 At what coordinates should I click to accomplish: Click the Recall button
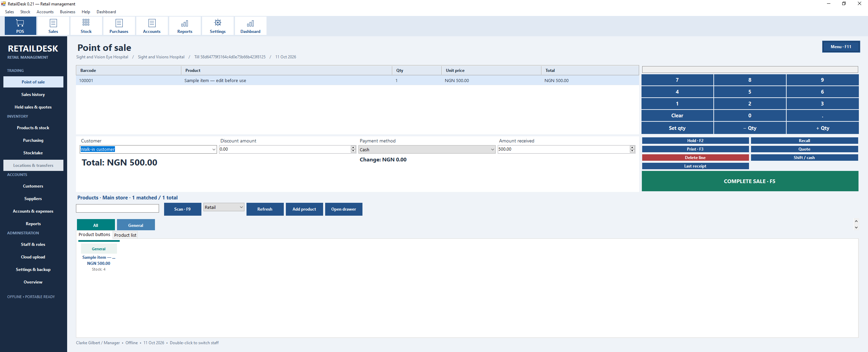[x=804, y=141]
